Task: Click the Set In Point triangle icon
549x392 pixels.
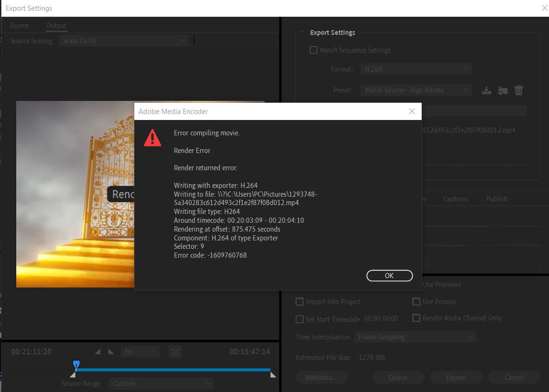Action: 98,352
